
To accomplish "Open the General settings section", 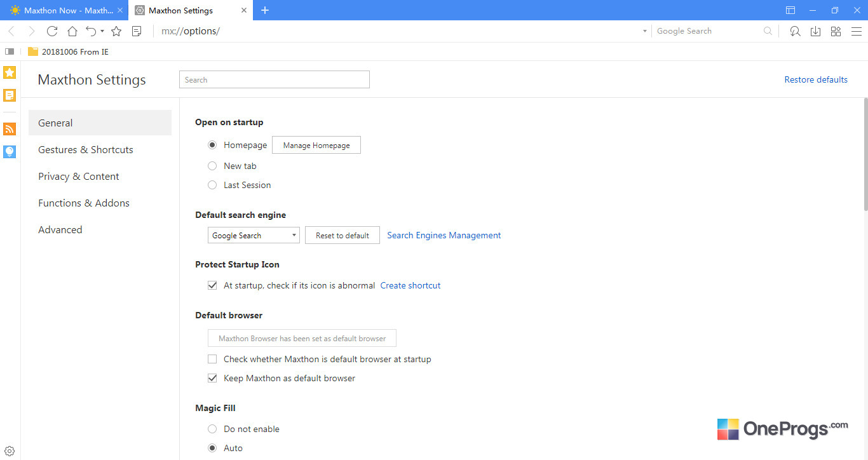I will [x=100, y=123].
